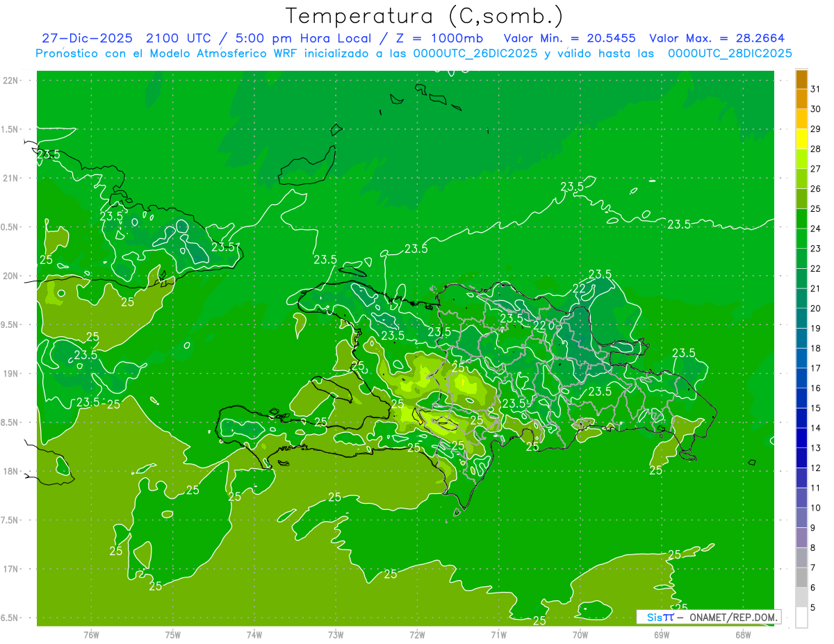Viewport: 834px width, 644px height.
Task: Click the '20N' latitude axis label
Action: pyautogui.click(x=10, y=276)
